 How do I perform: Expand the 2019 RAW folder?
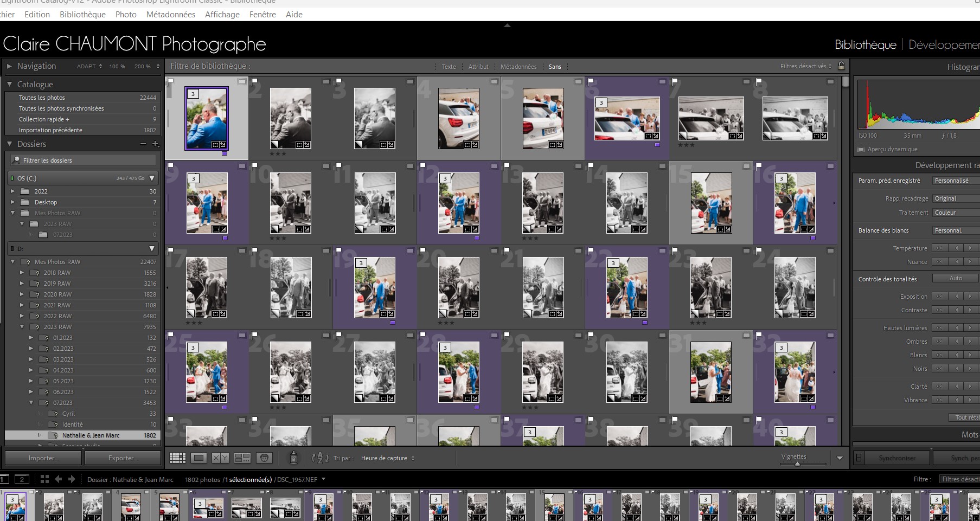pos(22,284)
